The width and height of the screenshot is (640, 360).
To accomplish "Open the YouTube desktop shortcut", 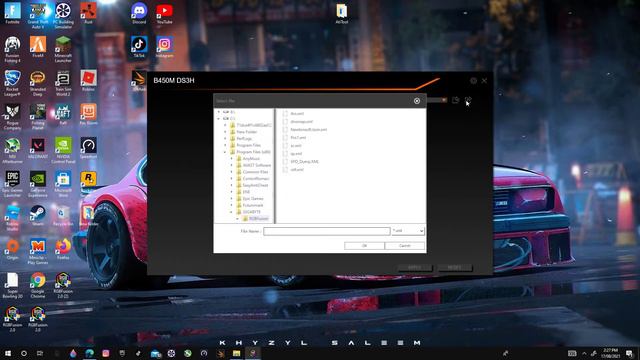I will 164,13.
